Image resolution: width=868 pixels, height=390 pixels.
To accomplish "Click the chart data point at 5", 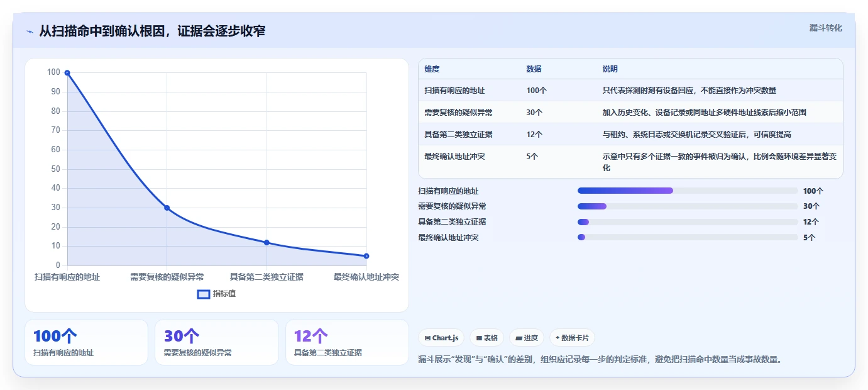I will (366, 256).
